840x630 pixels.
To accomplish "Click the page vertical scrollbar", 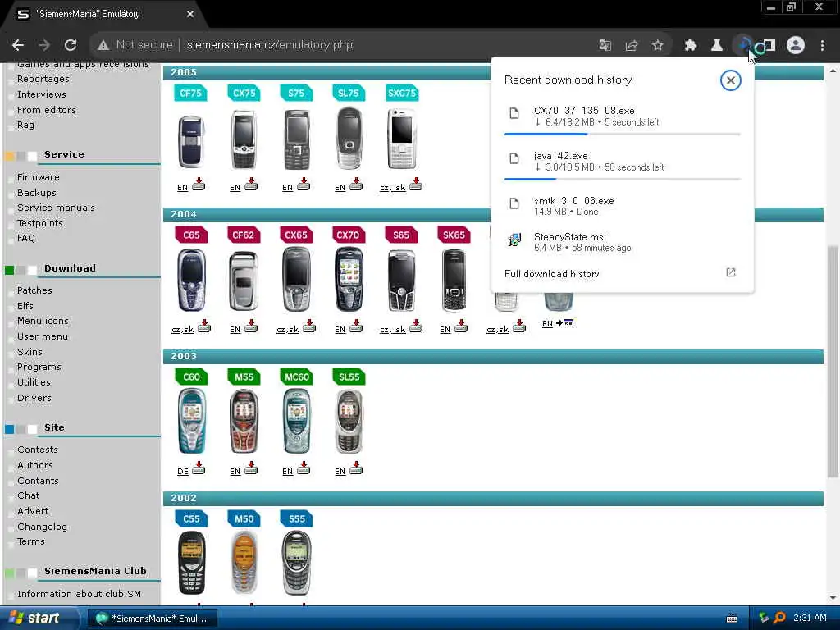I will 832,361.
